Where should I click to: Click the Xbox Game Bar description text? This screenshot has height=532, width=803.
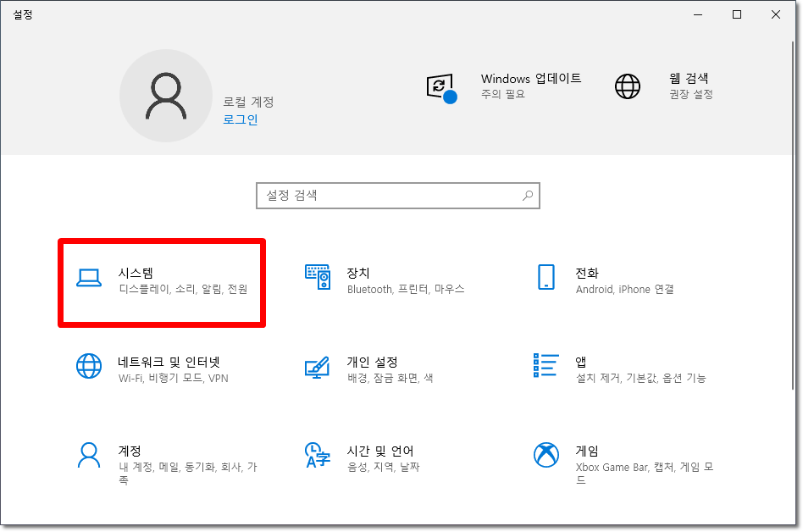pyautogui.click(x=645, y=474)
